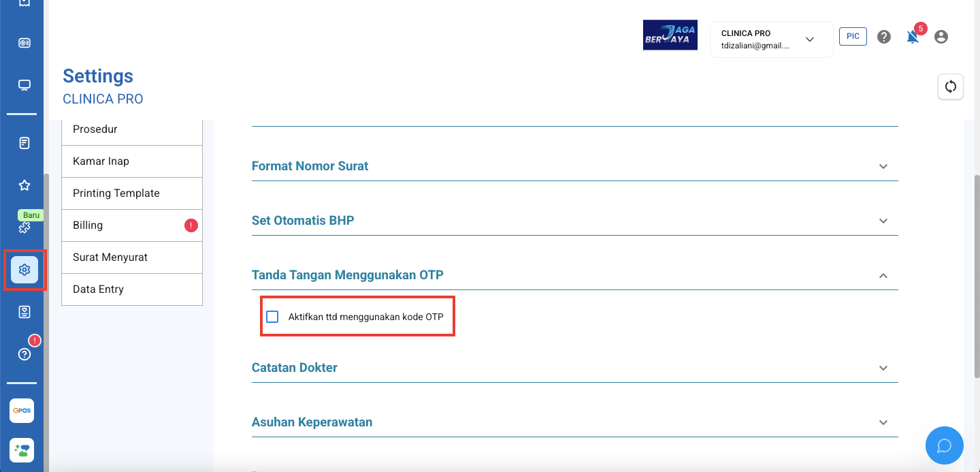Select the Billing settings menu item
Image resolution: width=980 pixels, height=472 pixels.
click(x=132, y=225)
